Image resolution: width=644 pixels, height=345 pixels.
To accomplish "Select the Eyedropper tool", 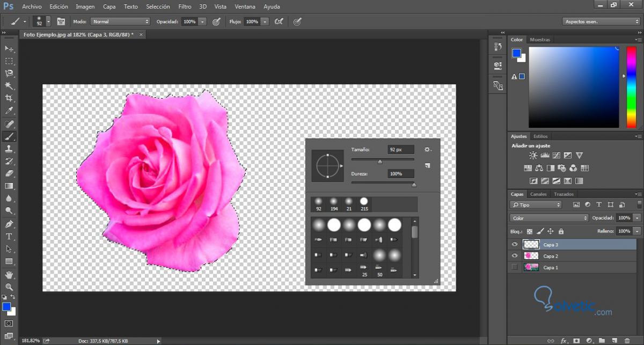I will coord(9,111).
